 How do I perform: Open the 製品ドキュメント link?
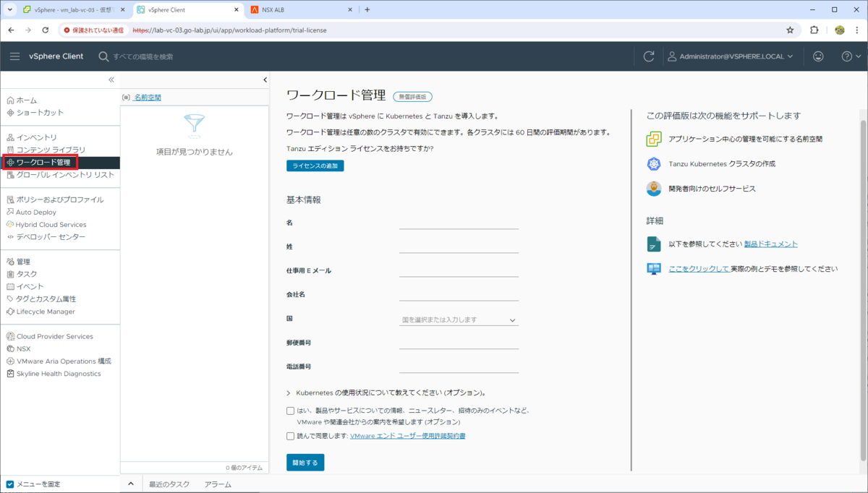[x=771, y=244]
